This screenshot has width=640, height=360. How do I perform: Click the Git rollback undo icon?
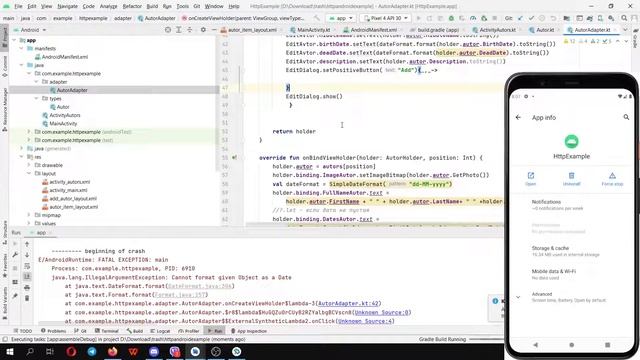coord(553,18)
